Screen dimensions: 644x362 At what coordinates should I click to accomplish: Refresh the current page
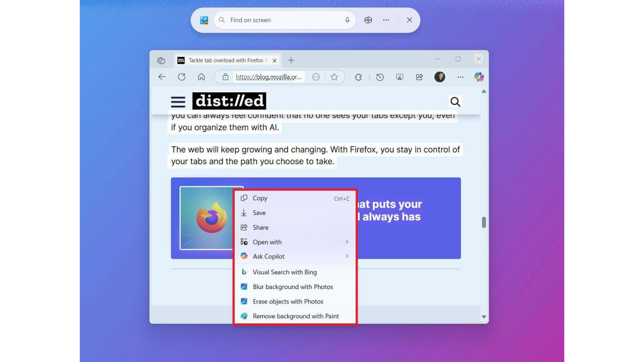(182, 77)
